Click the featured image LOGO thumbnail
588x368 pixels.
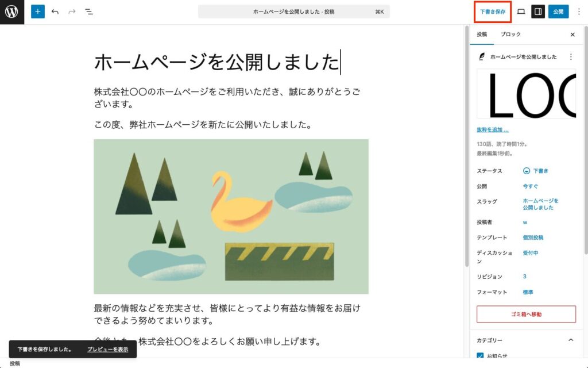click(527, 94)
